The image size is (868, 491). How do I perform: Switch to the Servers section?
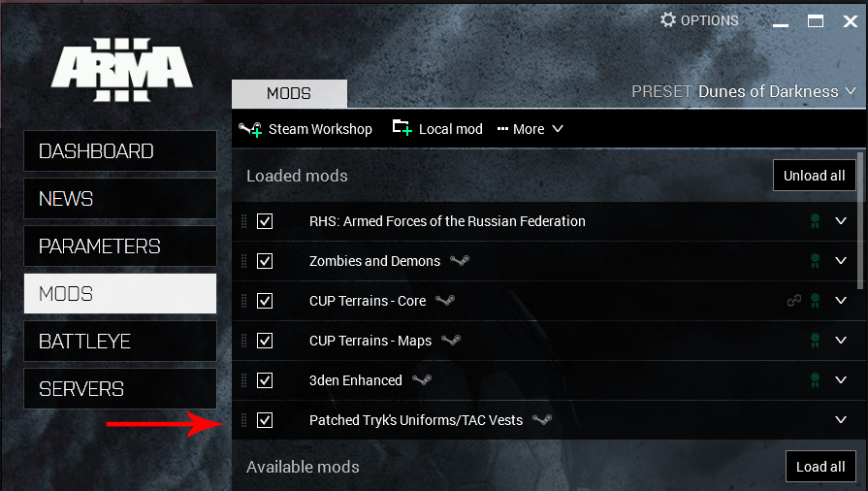[x=119, y=389]
